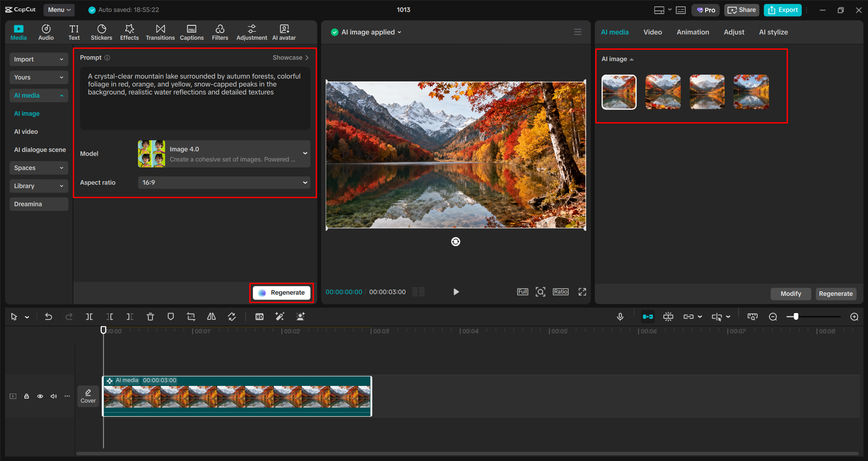The height and width of the screenshot is (461, 868).
Task: Open the Filters panel
Action: 220,32
